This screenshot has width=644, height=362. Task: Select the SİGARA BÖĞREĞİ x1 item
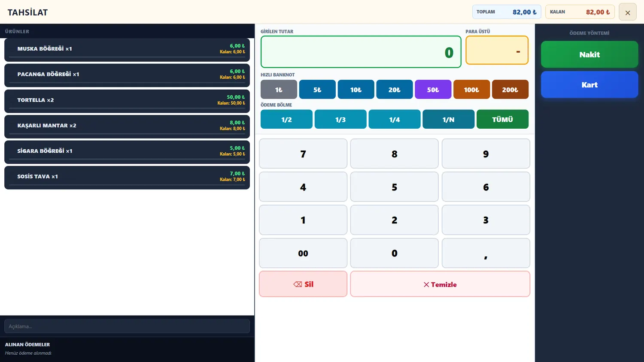click(127, 152)
